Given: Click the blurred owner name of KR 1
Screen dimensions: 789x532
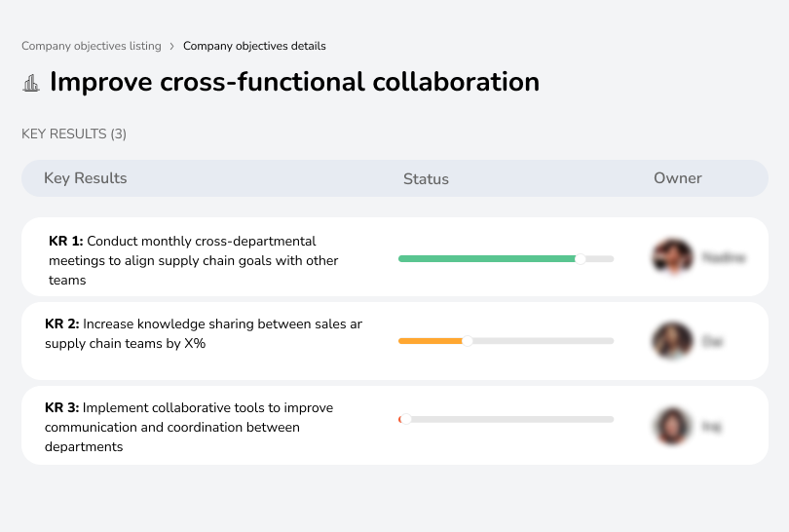Looking at the screenshot, I should point(724,257).
